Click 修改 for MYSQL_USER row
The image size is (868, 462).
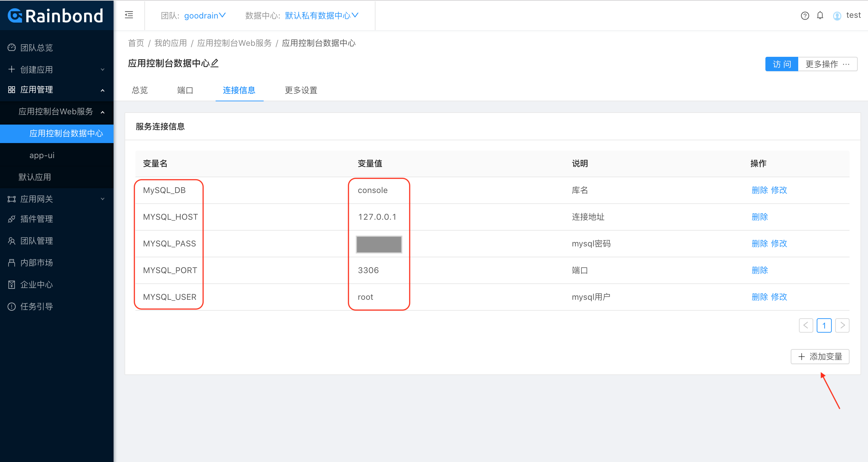pos(779,297)
